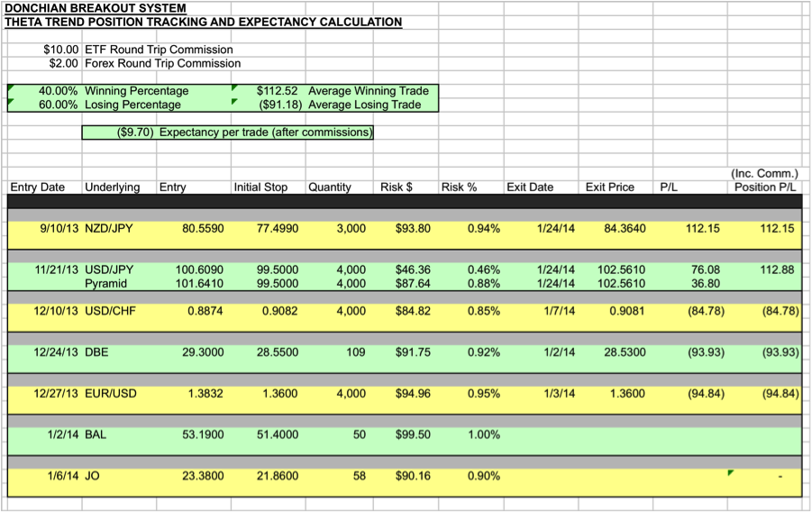Image resolution: width=812 pixels, height=512 pixels.
Task: Click the 80.5590 entry price cell
Action: click(x=203, y=228)
